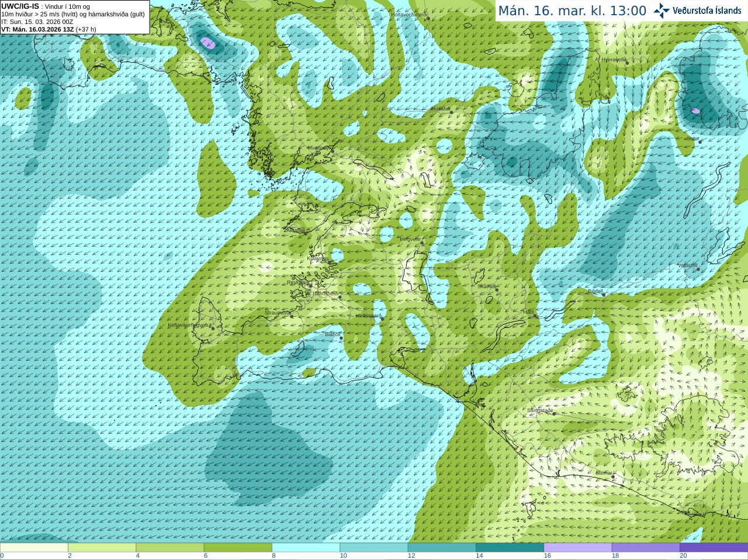
Task: Click the Vatnsfell station label
Action: coord(688,265)
